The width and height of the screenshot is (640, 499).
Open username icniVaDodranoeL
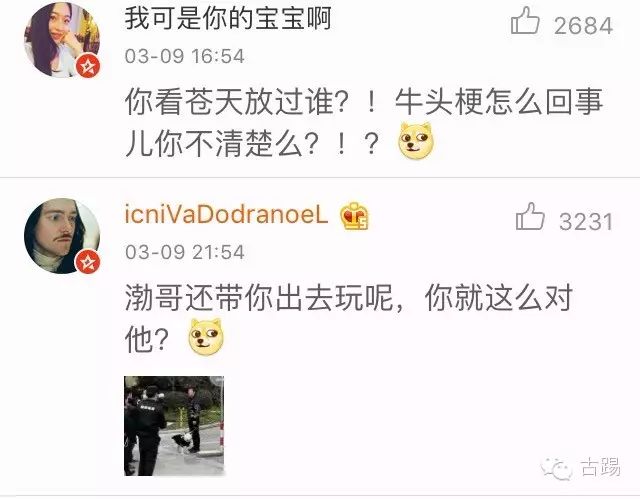coord(226,215)
